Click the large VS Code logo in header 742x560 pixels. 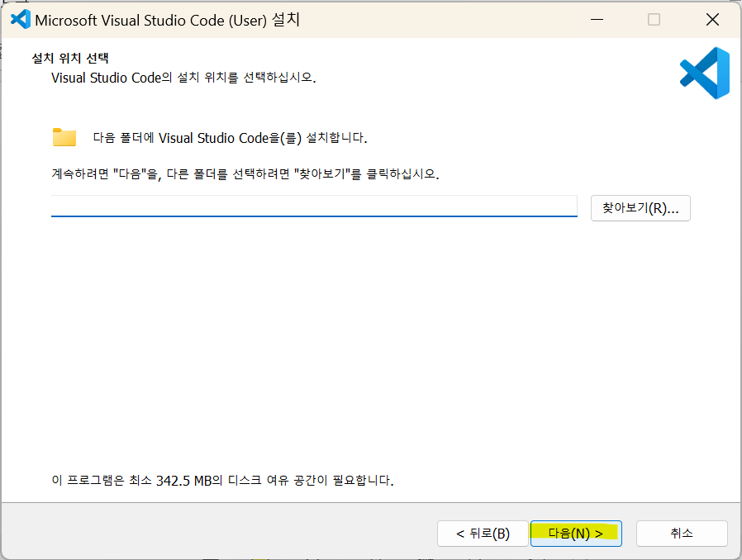705,73
